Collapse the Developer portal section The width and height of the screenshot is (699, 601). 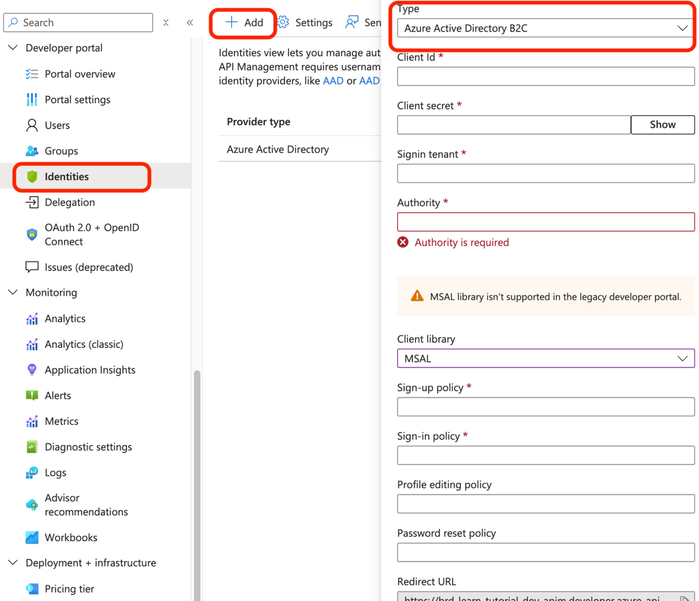coord(13,48)
